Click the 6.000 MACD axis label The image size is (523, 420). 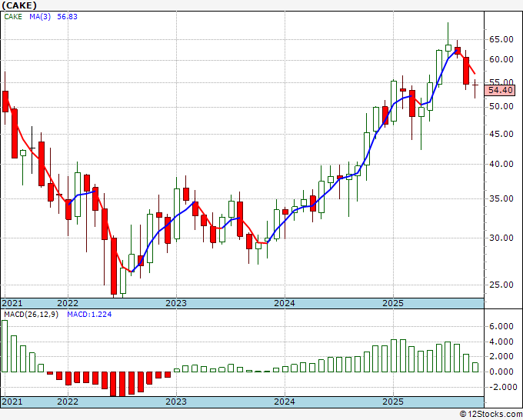tap(501, 327)
